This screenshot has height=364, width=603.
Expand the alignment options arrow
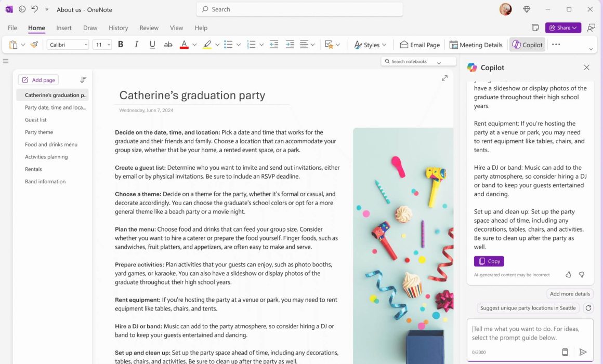(312, 45)
